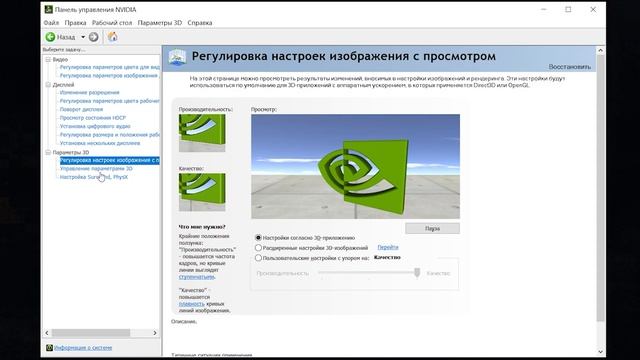Screen dimensions: 640x360
Task: Click the Производительность–Качество slider handle
Action: [417, 273]
